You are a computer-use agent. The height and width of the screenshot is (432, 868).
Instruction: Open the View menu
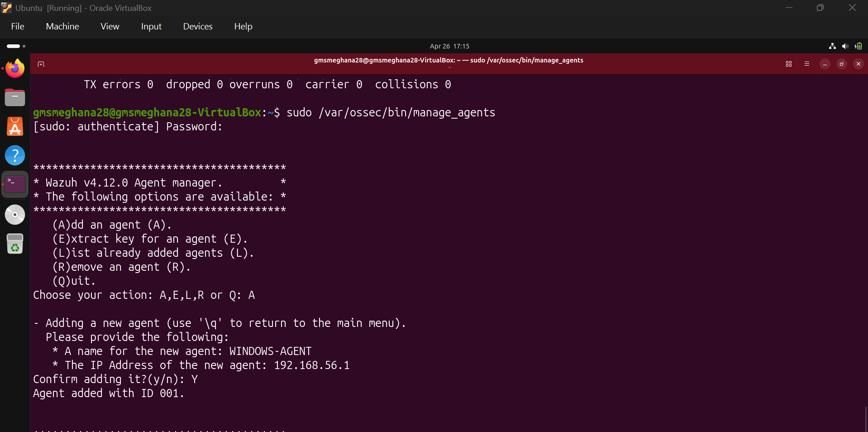[110, 26]
